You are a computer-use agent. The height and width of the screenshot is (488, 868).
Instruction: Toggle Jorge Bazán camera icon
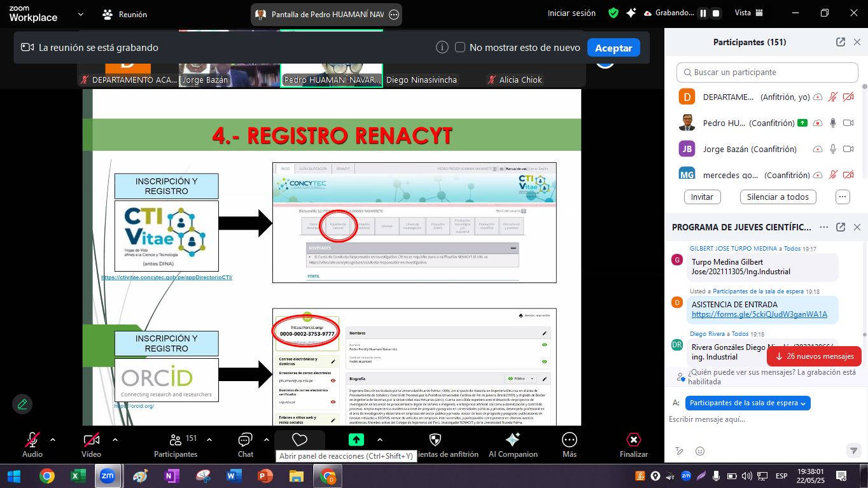[x=848, y=150]
